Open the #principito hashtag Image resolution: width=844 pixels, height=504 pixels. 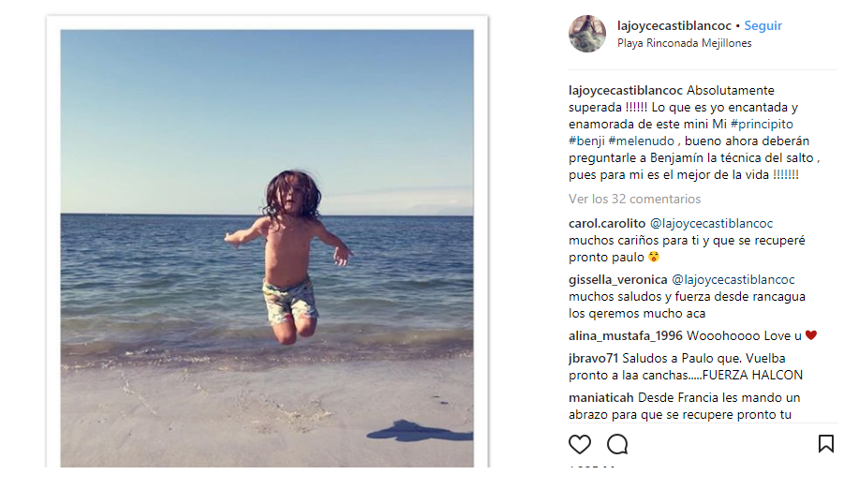(x=762, y=125)
